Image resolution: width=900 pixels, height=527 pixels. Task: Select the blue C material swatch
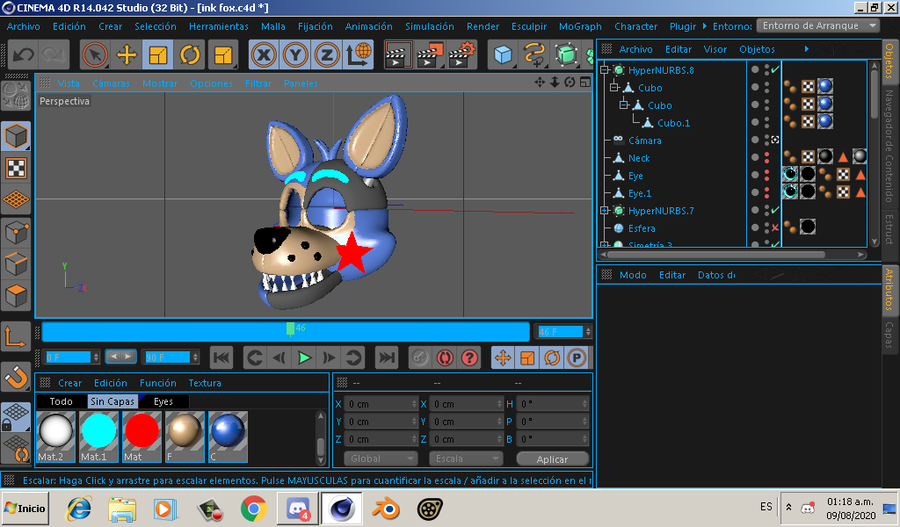tap(228, 437)
